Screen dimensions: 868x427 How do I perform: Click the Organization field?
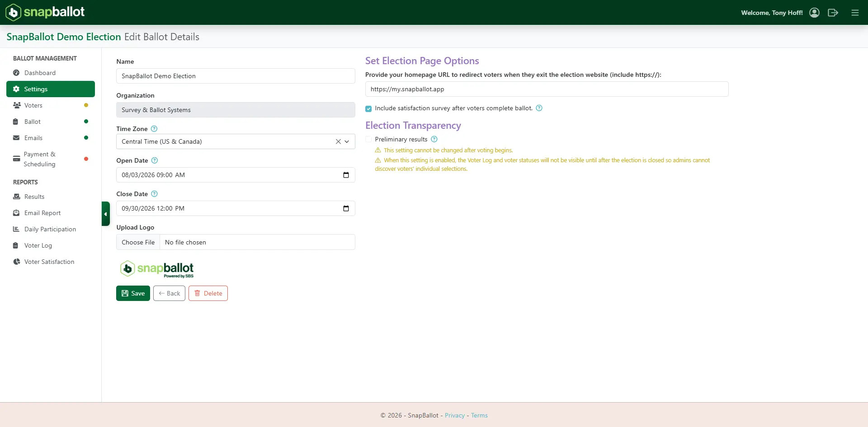(236, 110)
